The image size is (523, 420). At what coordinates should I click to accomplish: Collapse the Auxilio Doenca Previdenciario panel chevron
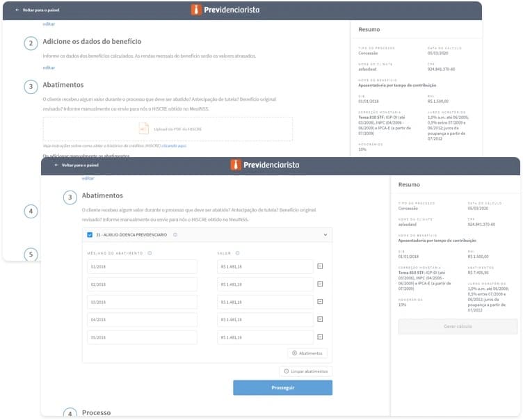(x=325, y=235)
